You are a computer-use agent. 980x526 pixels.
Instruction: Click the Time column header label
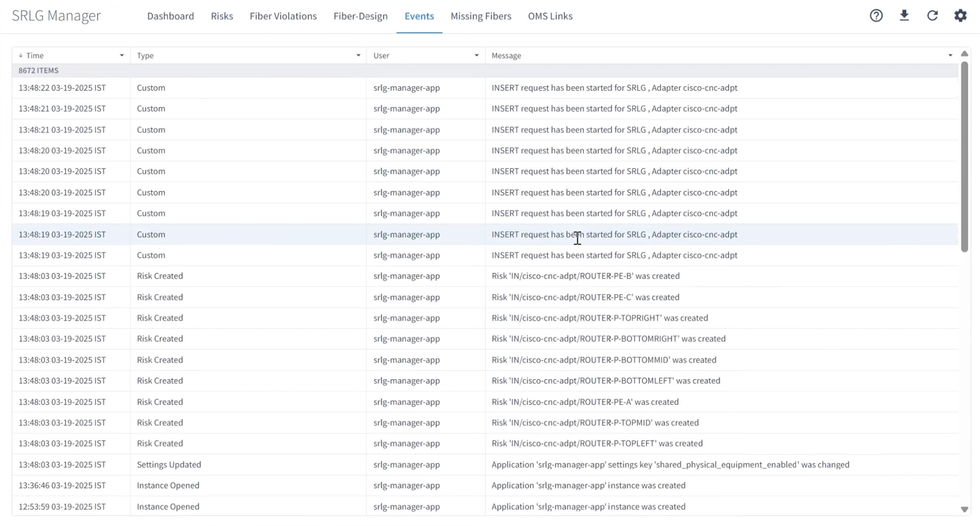(x=35, y=56)
